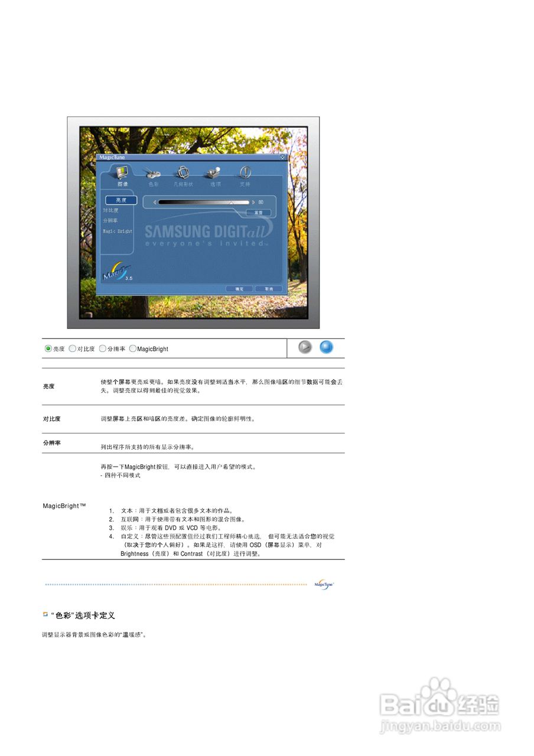This screenshot has height=756, width=534.
Task: Select the MagicBright radio button
Action: (132, 348)
